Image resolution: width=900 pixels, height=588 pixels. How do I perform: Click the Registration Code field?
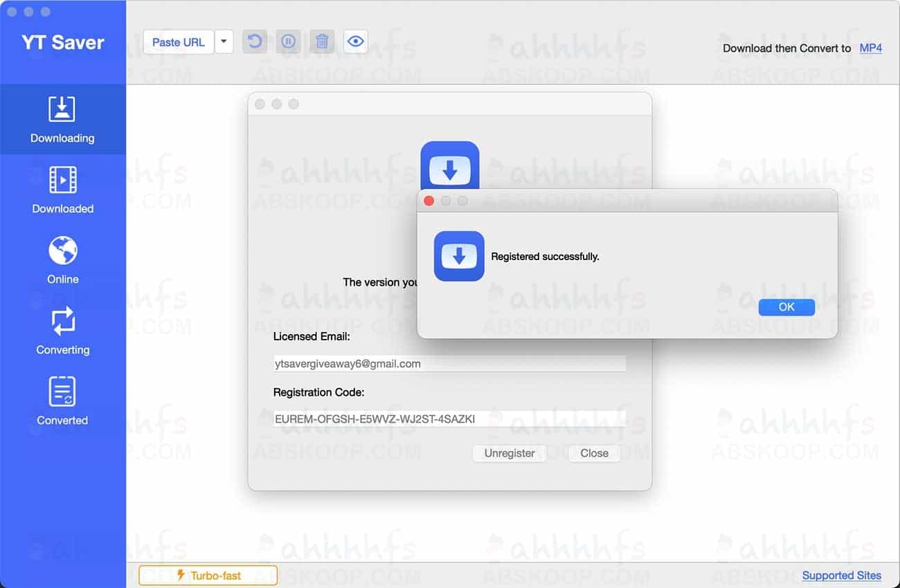[x=449, y=419]
